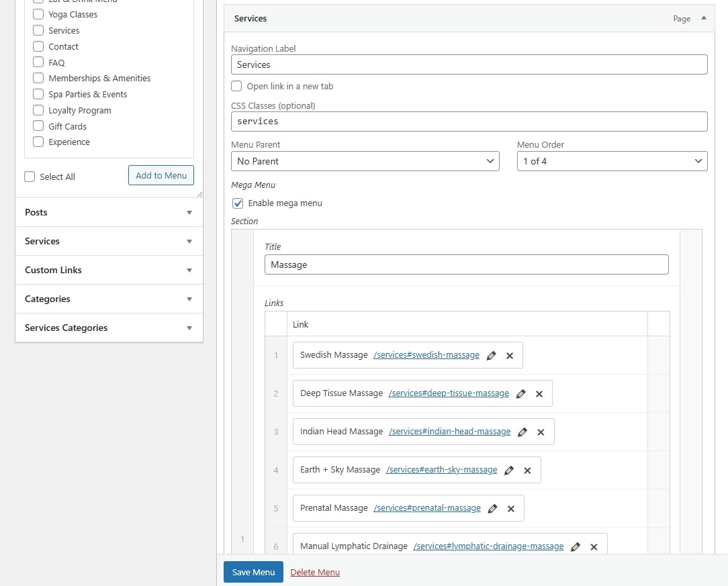Check the Experience page checkbox
The height and width of the screenshot is (586, 728).
38,142
